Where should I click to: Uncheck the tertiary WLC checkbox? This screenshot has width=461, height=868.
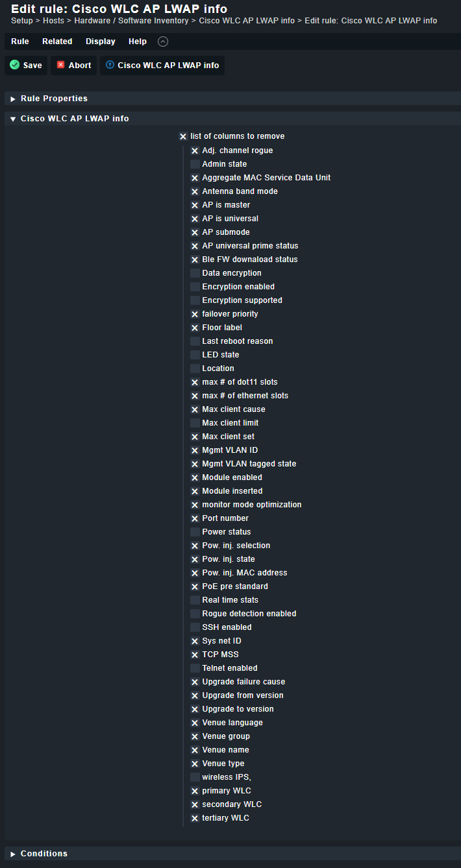pos(195,818)
